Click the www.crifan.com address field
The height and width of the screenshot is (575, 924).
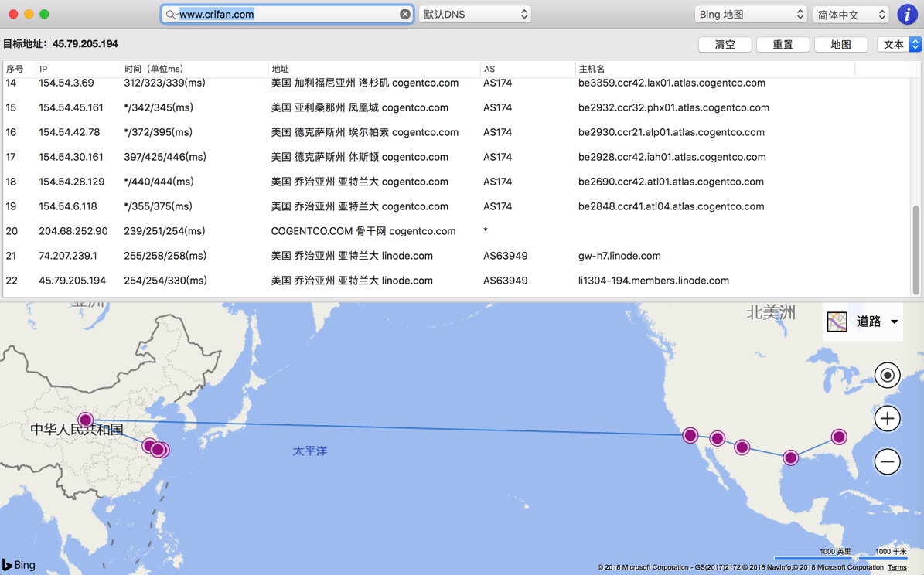pyautogui.click(x=288, y=14)
